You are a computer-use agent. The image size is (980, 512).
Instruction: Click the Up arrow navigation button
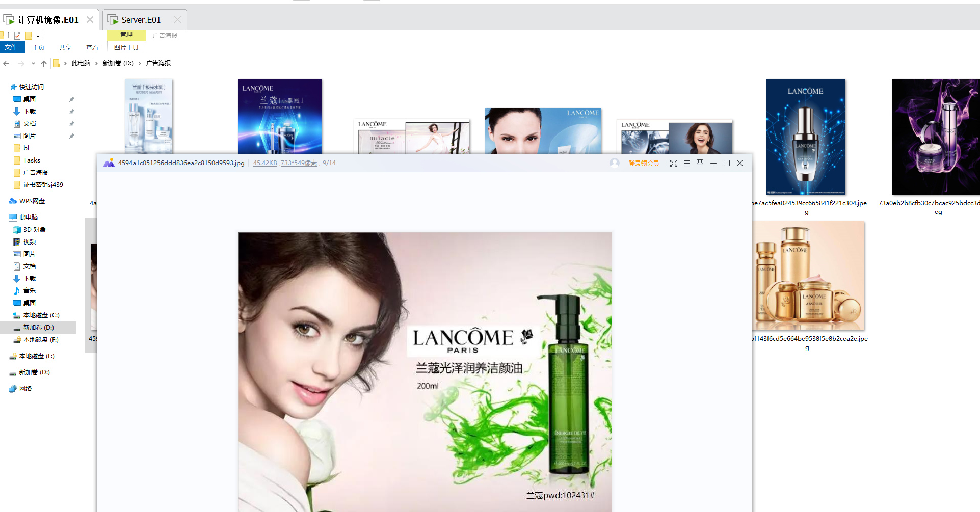point(44,63)
